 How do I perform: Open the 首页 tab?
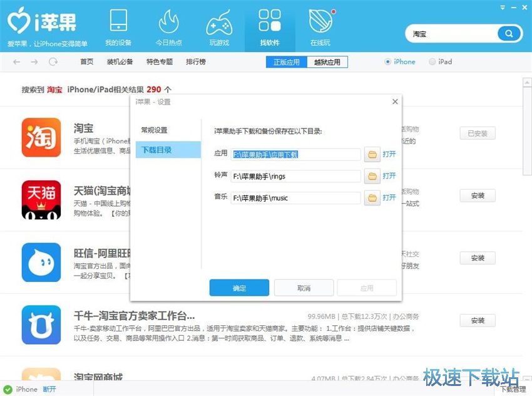coord(87,62)
